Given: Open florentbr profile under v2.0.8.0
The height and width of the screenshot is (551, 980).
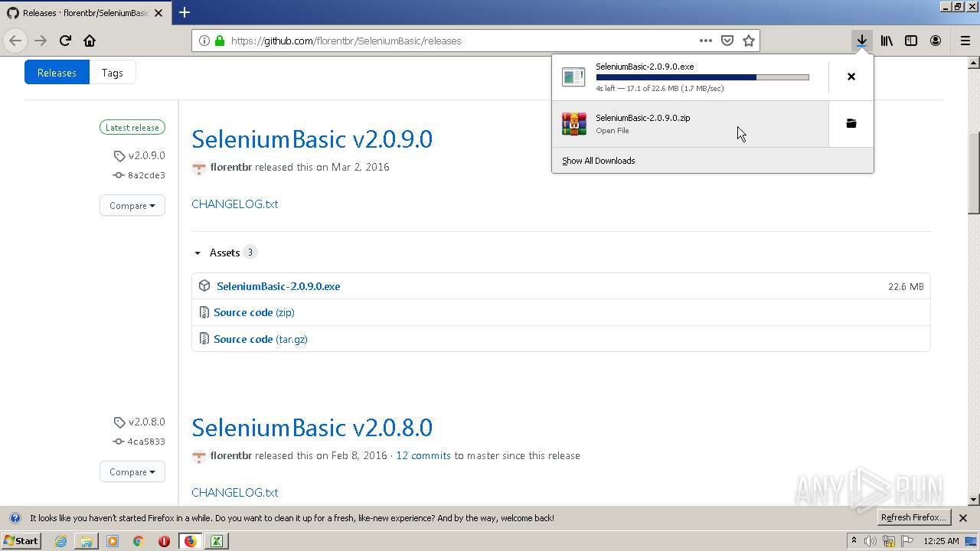Looking at the screenshot, I should (231, 455).
